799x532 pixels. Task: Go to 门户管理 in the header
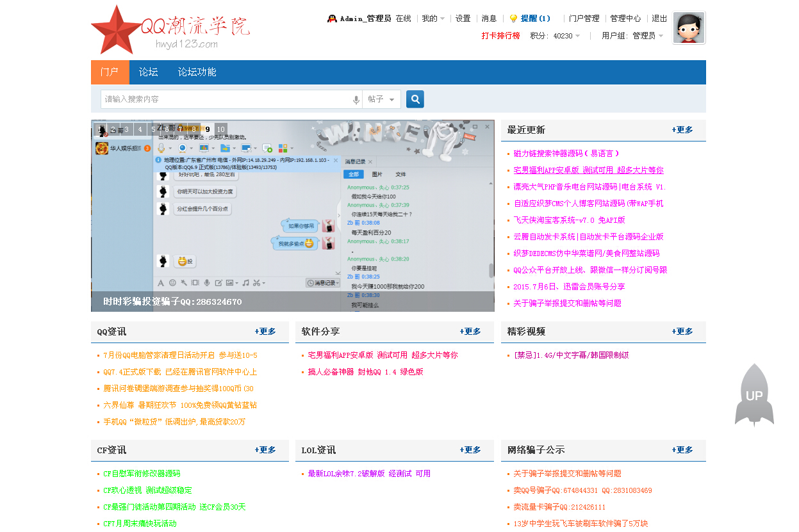pos(584,19)
